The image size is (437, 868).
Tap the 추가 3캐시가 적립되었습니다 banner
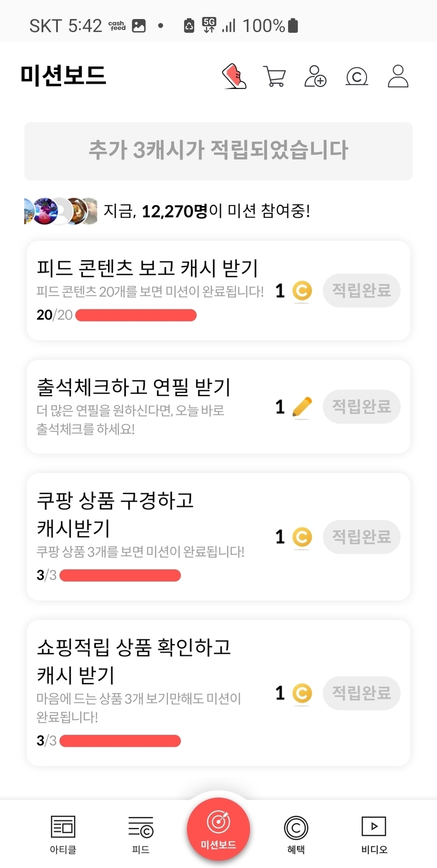[x=219, y=151]
